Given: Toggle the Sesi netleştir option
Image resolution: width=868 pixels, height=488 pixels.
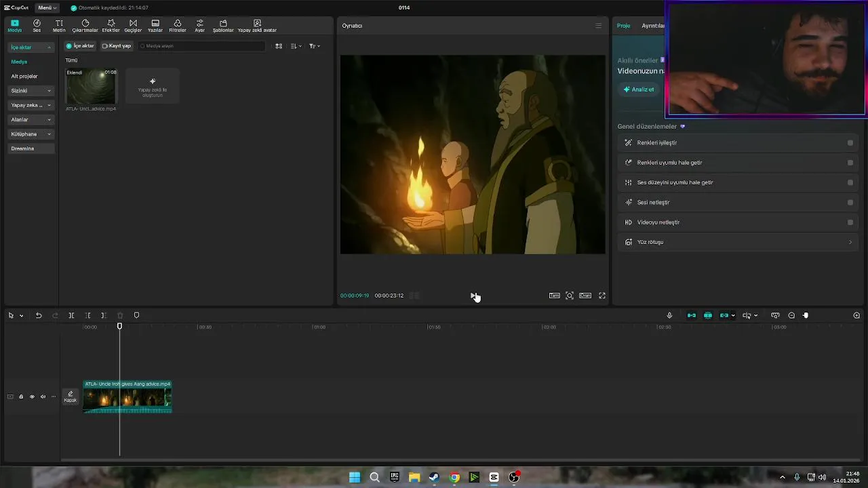Looking at the screenshot, I should (850, 203).
